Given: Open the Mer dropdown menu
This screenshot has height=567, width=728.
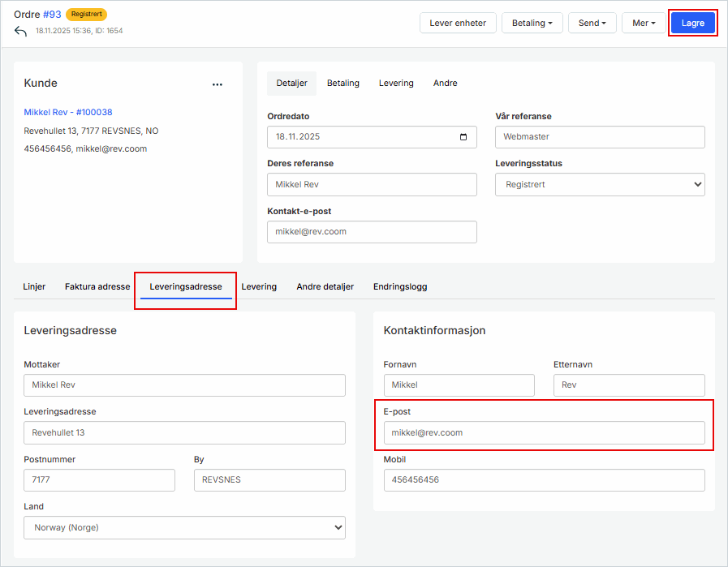Looking at the screenshot, I should click(x=644, y=23).
